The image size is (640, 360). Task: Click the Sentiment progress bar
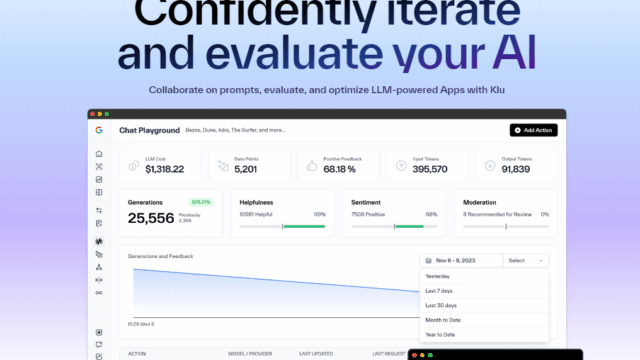click(394, 226)
